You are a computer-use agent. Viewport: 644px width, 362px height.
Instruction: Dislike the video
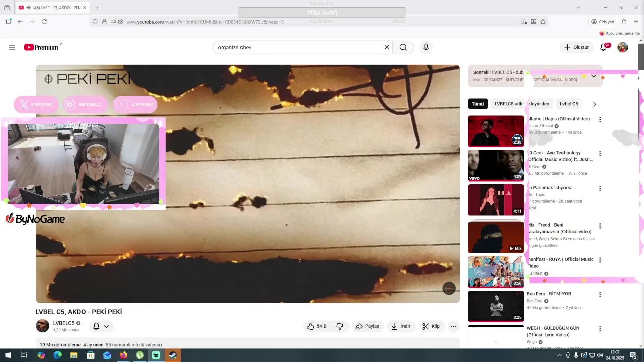coord(340,326)
